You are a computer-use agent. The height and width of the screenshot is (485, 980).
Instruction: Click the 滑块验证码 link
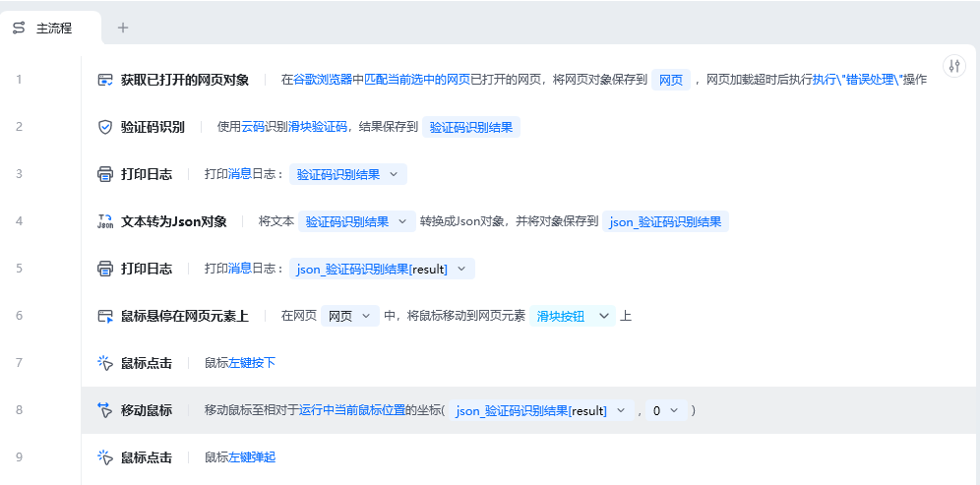(x=318, y=128)
